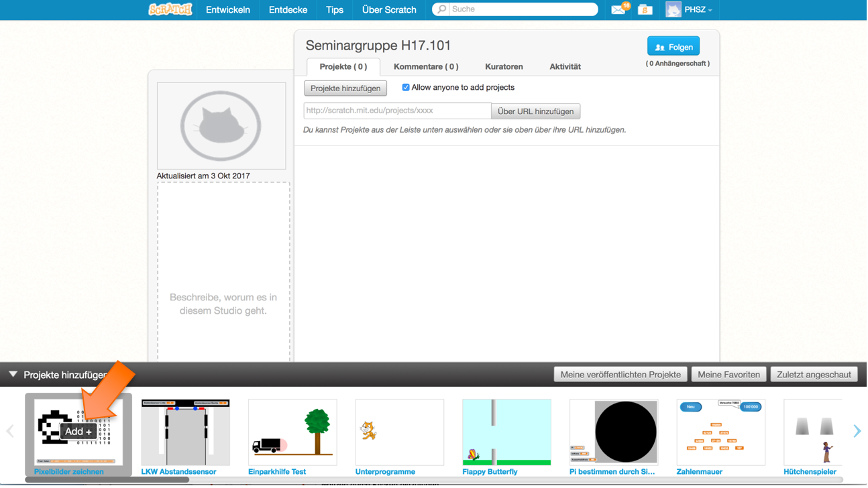Switch to the Kommentare tab

[426, 67]
